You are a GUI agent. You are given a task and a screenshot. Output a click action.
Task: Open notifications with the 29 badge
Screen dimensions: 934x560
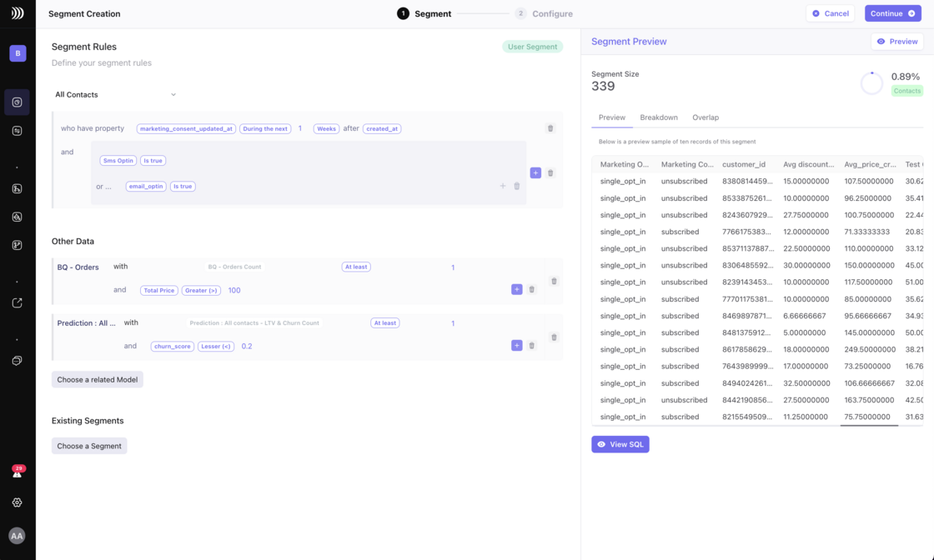tap(18, 472)
